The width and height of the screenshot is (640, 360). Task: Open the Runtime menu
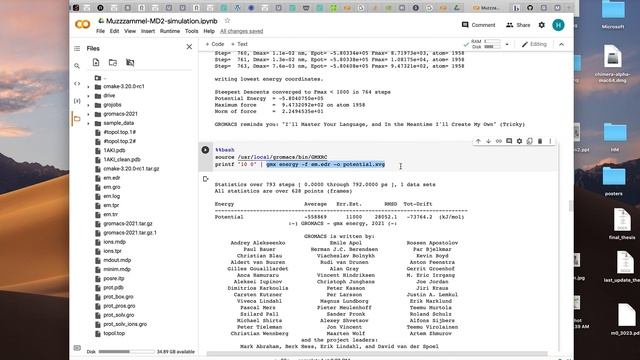(x=170, y=31)
